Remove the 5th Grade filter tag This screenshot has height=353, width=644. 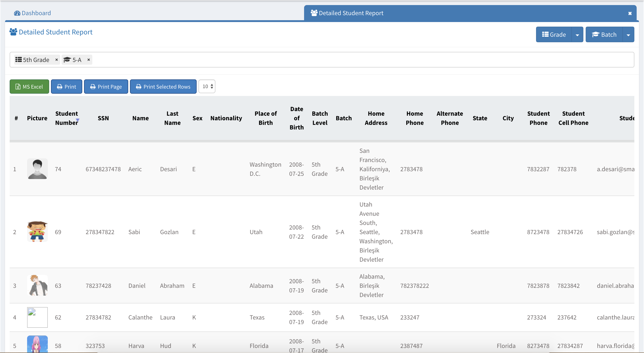[56, 60]
